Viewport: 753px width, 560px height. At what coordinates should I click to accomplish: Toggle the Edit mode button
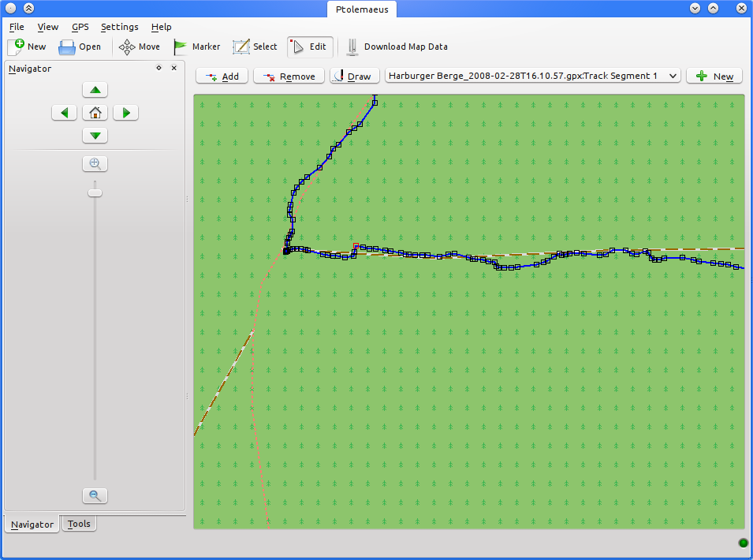pyautogui.click(x=309, y=47)
